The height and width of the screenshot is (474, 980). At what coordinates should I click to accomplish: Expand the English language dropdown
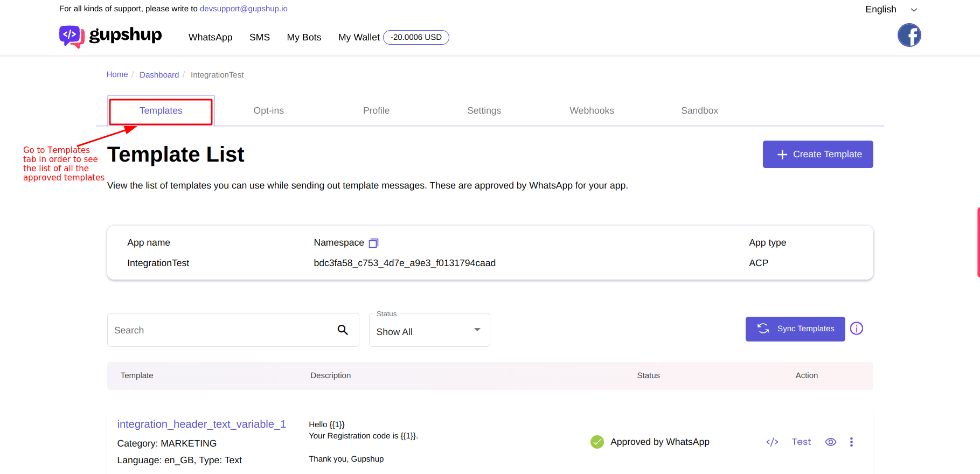[891, 9]
